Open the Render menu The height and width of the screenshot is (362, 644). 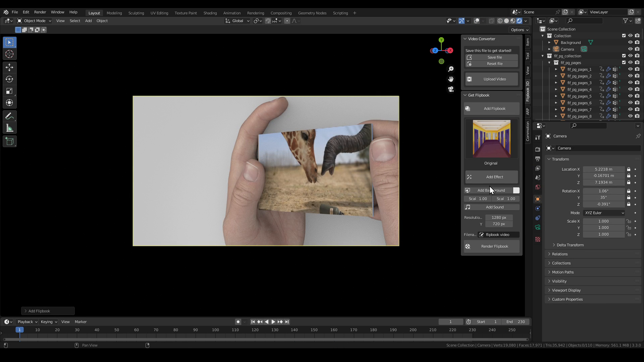40,12
